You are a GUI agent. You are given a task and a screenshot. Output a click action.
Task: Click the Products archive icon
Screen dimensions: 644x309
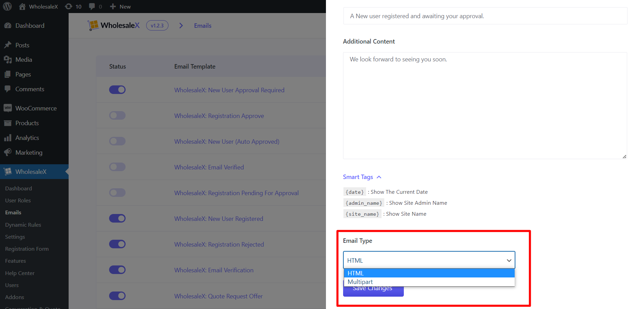(x=8, y=123)
